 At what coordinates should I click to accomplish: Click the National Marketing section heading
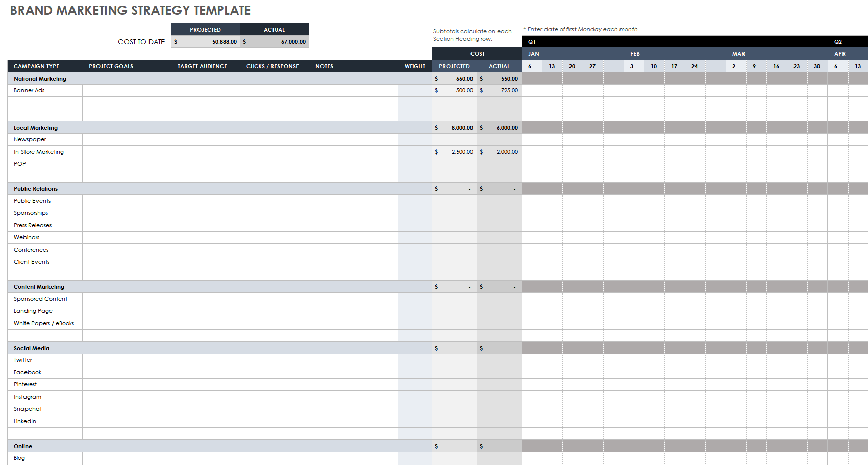(x=40, y=79)
